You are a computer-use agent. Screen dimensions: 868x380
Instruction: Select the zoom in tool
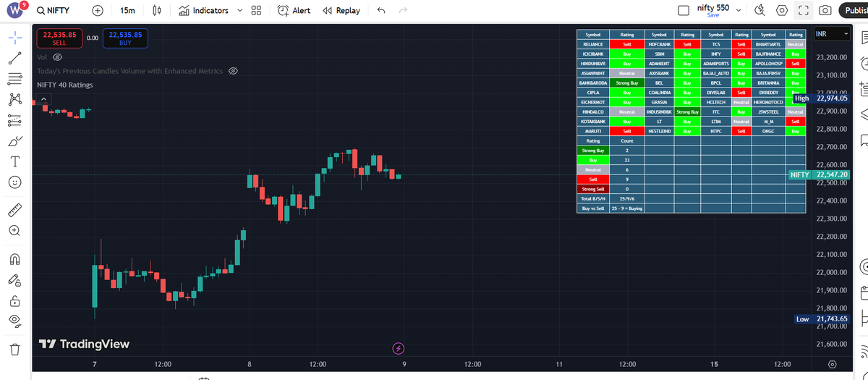(x=14, y=230)
